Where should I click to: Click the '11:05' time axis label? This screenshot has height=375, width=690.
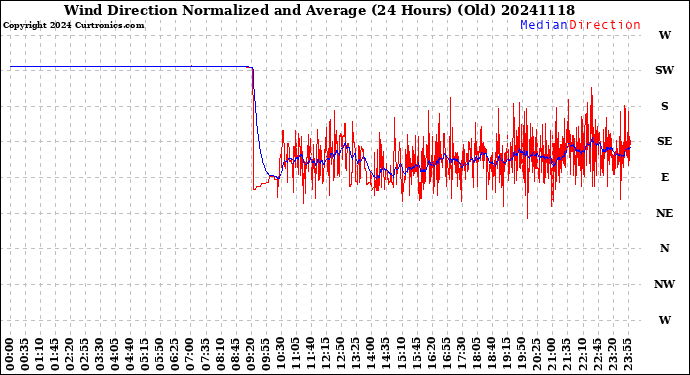click(x=296, y=354)
